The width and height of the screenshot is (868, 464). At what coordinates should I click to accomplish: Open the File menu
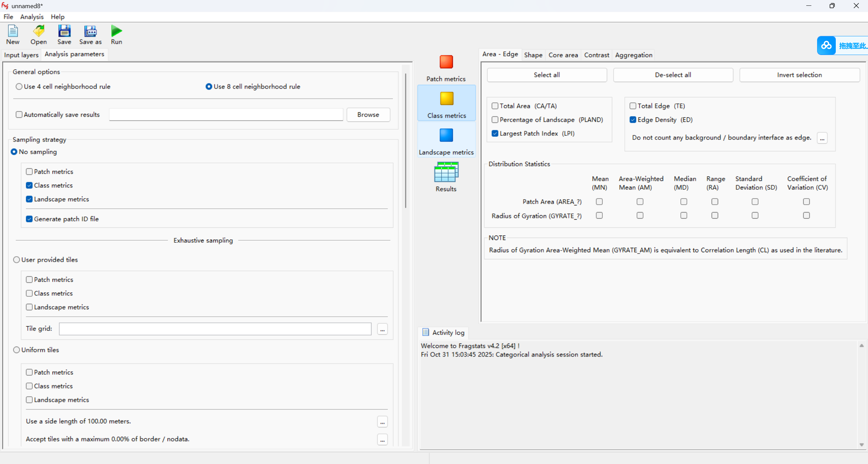coord(8,17)
